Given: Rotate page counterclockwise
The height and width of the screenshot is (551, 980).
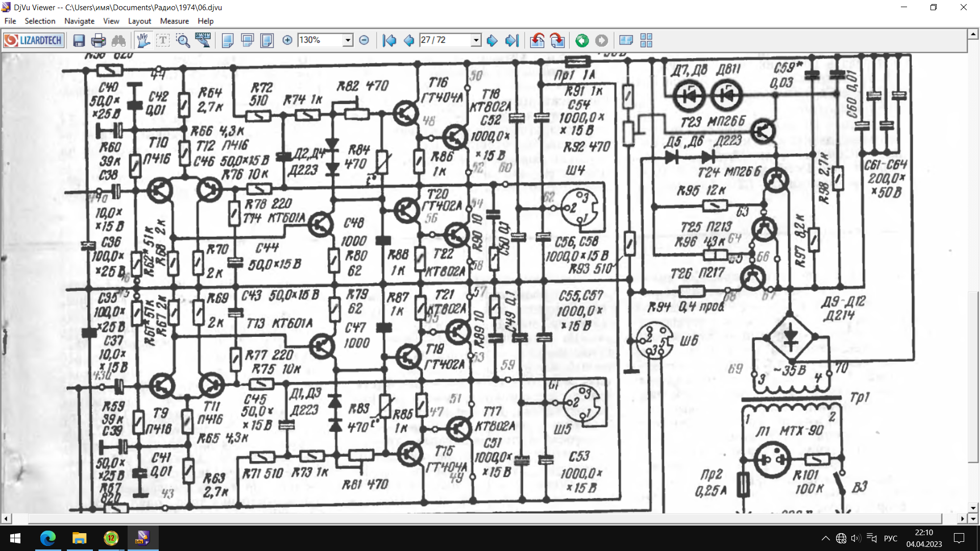Looking at the screenshot, I should (537, 40).
